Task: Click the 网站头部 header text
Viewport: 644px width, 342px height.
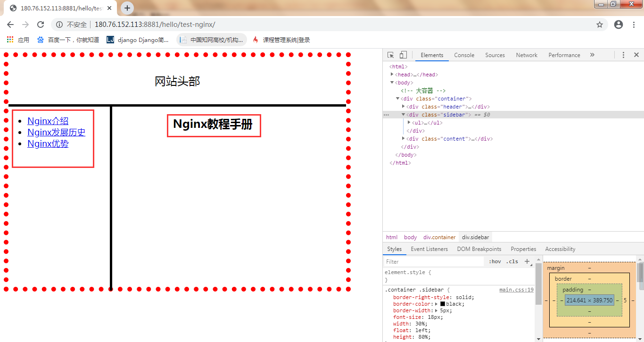Action: point(177,82)
